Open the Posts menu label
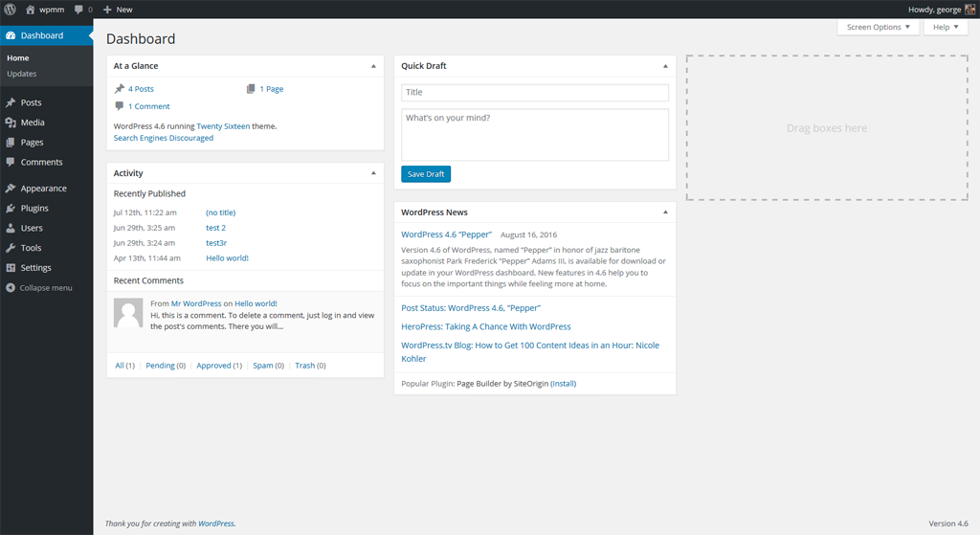 (32, 102)
